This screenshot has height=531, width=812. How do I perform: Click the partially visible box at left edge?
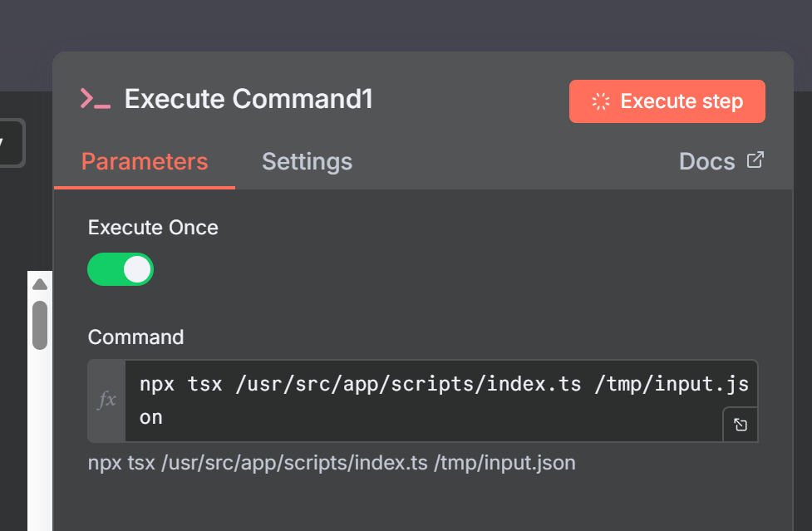12,143
